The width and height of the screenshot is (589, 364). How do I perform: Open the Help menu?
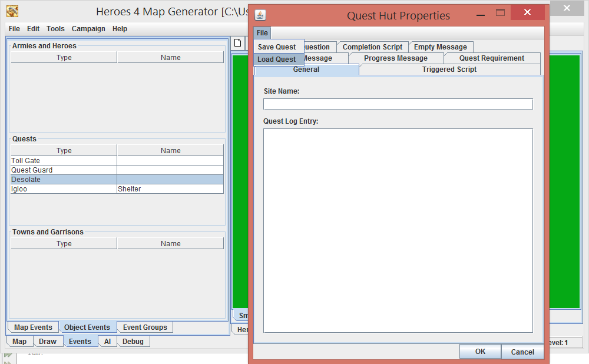tap(120, 28)
